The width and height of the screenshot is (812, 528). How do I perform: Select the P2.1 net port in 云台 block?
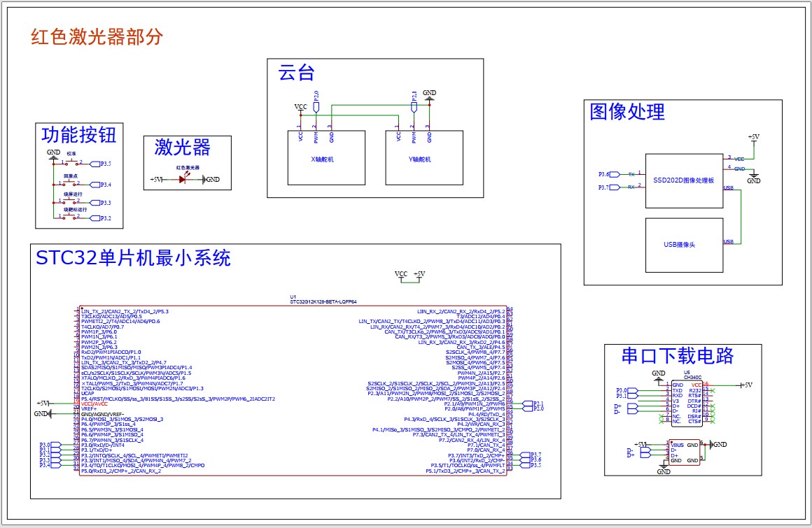(x=414, y=101)
